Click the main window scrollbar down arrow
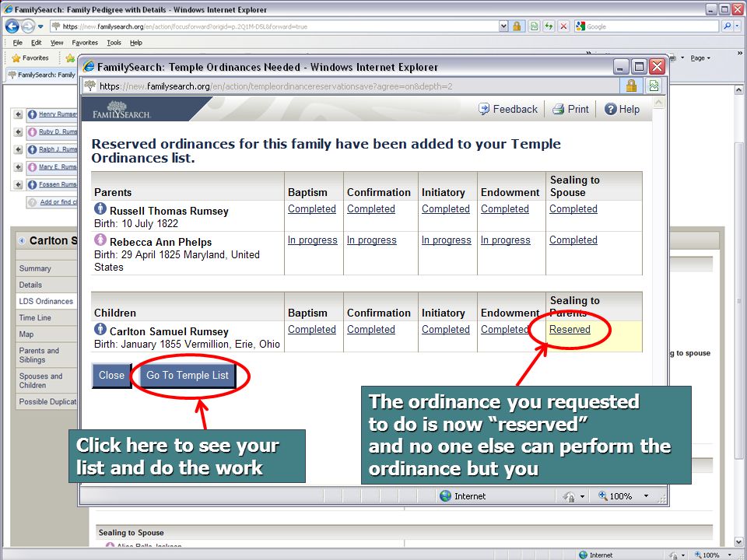This screenshot has height=560, width=747. coord(739,541)
